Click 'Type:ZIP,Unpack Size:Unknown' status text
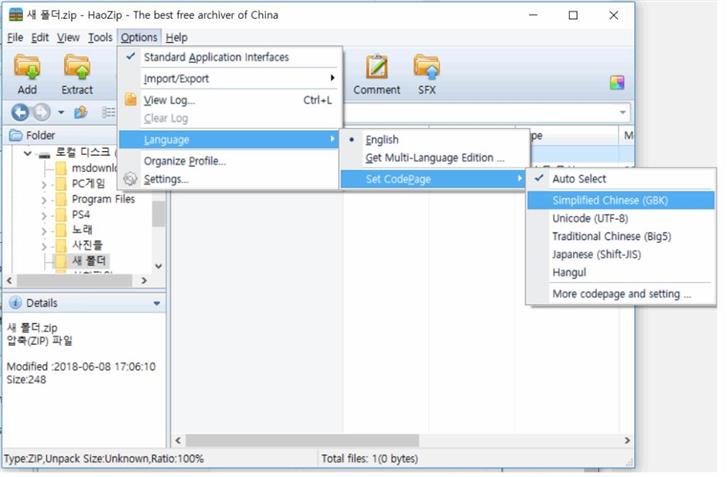The image size is (728, 477). pyautogui.click(x=77, y=459)
